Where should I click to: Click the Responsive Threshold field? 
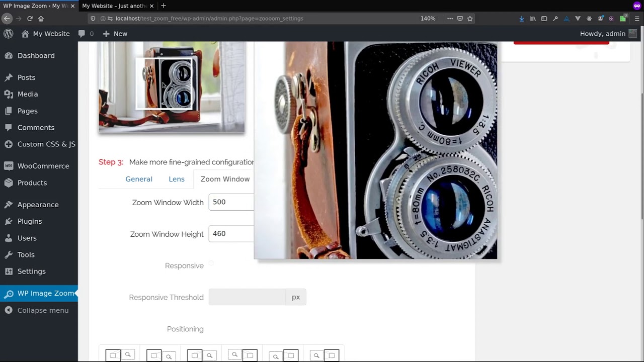point(247,297)
